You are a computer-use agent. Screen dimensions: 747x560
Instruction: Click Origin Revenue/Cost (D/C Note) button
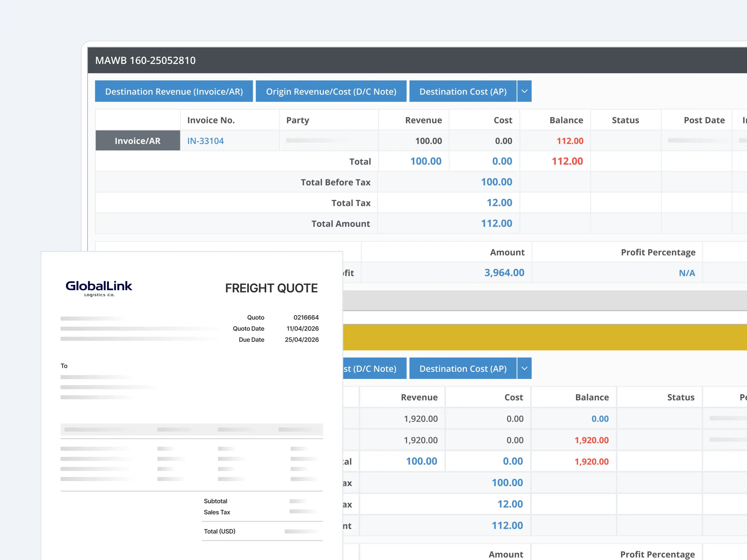tap(331, 91)
